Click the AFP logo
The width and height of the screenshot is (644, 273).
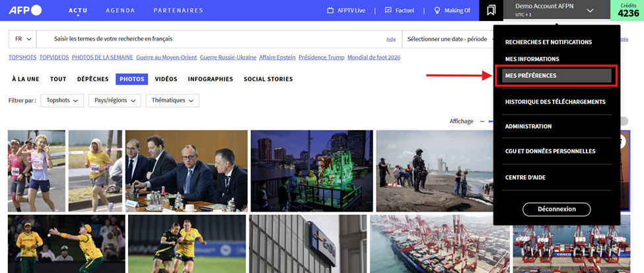pos(25,10)
